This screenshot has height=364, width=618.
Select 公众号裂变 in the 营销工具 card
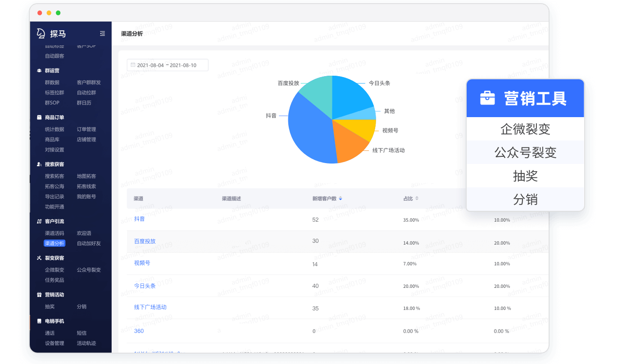[x=525, y=152]
